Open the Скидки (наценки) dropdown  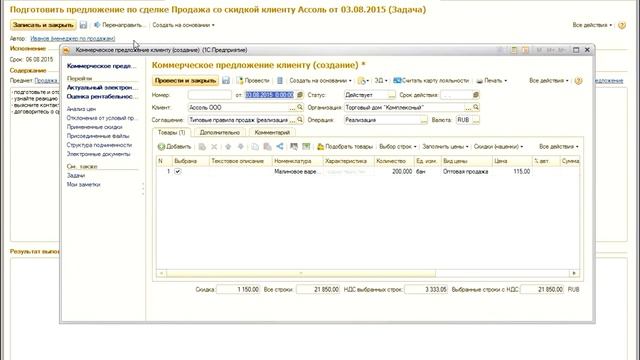pos(498,147)
